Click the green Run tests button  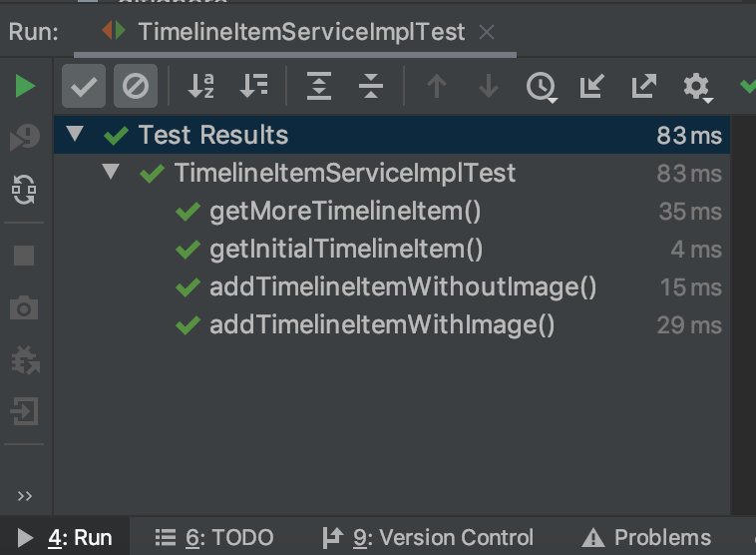pyautogui.click(x=25, y=87)
